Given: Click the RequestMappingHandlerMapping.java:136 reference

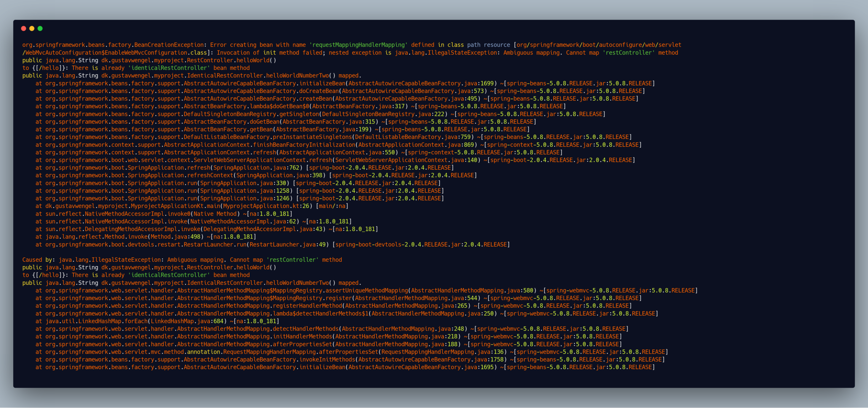Looking at the screenshot, I should pyautogui.click(x=442, y=352).
